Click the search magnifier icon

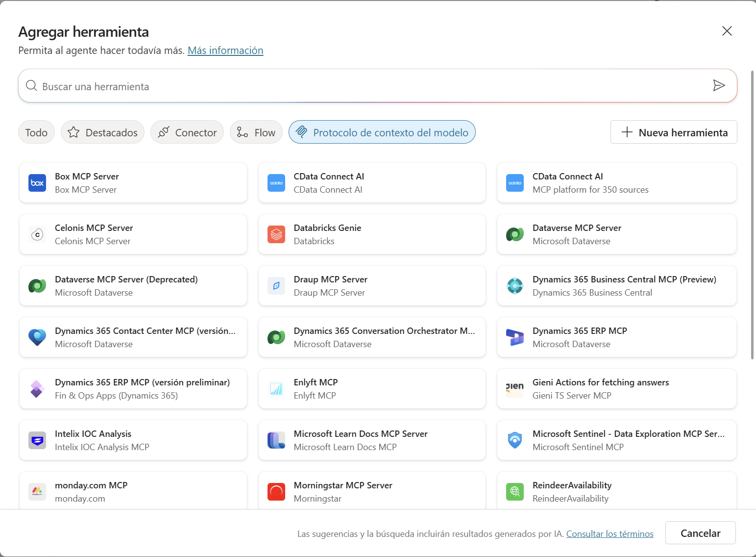[31, 85]
